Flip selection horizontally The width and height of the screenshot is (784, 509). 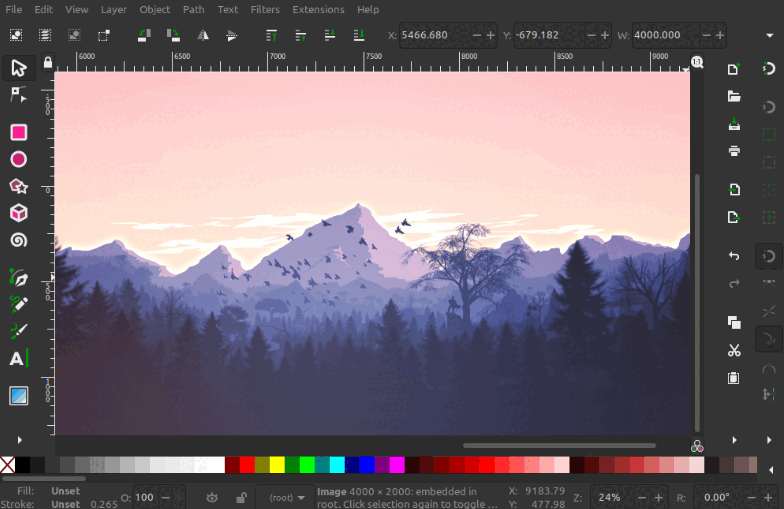tap(202, 35)
